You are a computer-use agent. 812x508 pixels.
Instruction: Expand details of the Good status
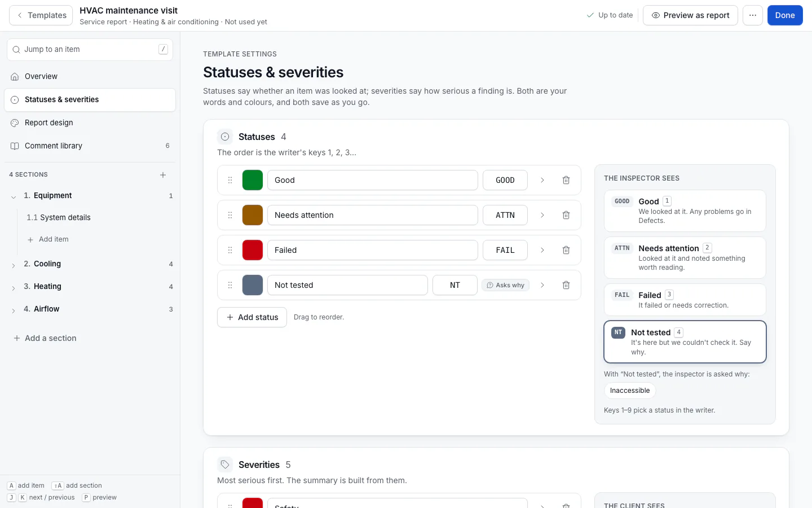point(542,180)
